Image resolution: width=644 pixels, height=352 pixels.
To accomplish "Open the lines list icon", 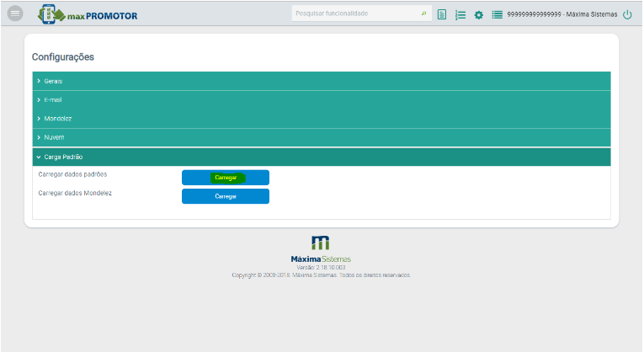I will [x=497, y=15].
